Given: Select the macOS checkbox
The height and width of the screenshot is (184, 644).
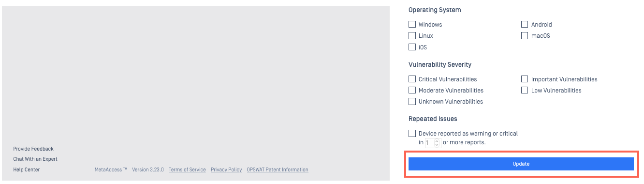Looking at the screenshot, I should click(525, 35).
